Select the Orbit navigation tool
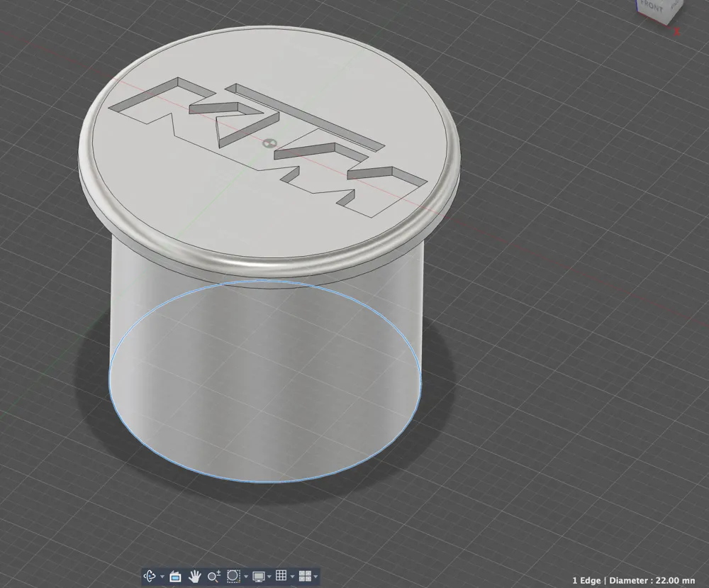The width and height of the screenshot is (709, 588). click(x=149, y=576)
